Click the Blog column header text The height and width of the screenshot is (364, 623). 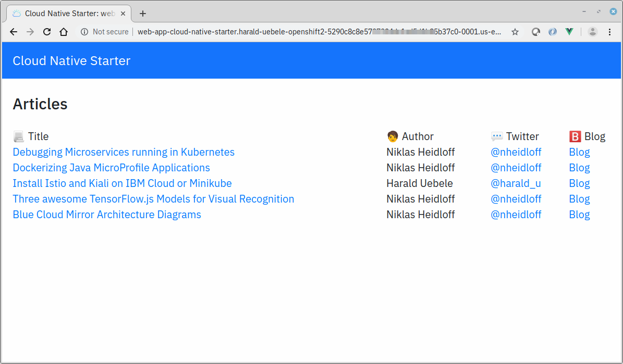[x=595, y=136]
